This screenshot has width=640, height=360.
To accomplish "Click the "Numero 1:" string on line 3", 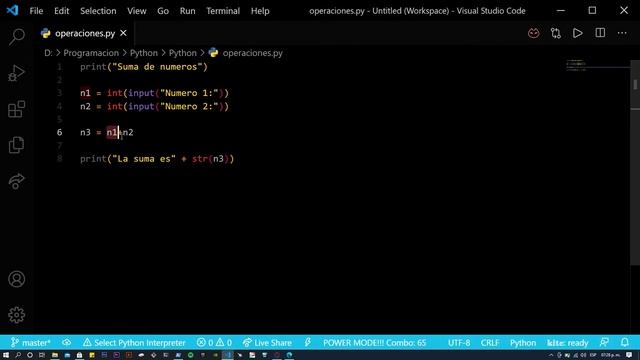I will [189, 93].
